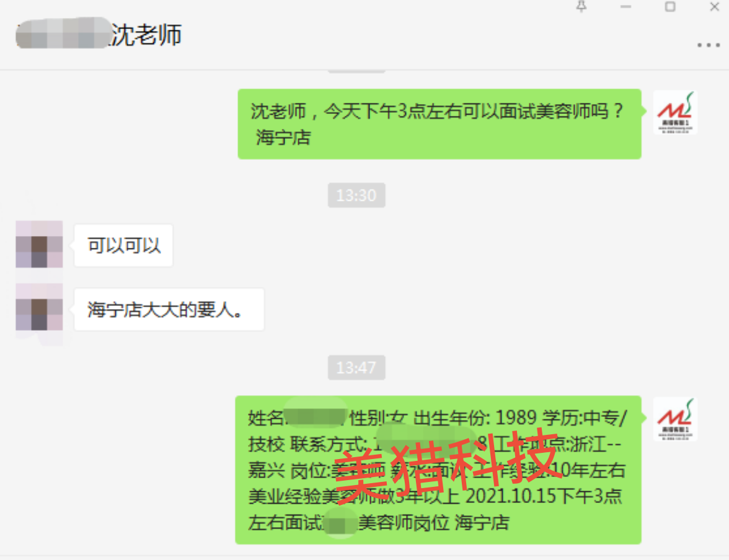Select the green candidate resume message bubble
Screen dimensions: 729x560
(438, 470)
